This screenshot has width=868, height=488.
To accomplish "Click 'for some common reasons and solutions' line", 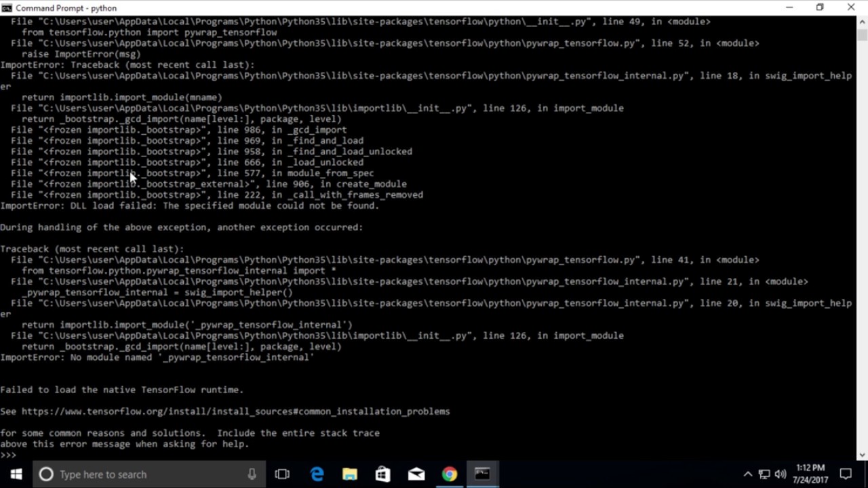I will tap(190, 433).
